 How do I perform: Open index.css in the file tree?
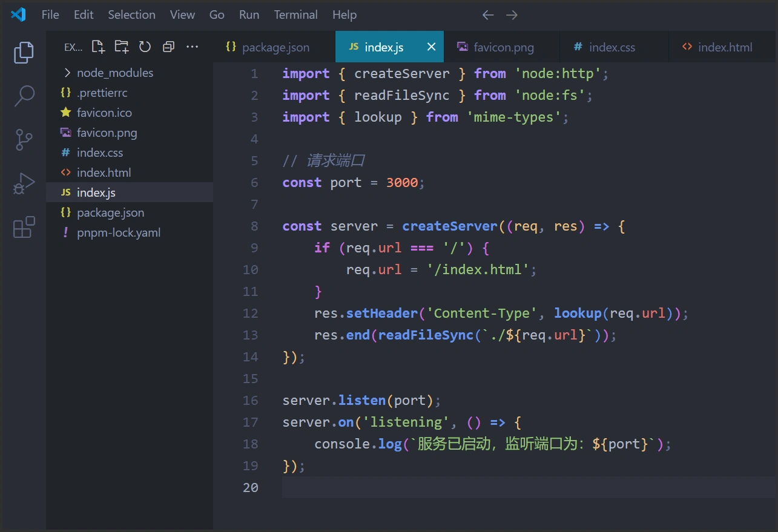coord(130,153)
